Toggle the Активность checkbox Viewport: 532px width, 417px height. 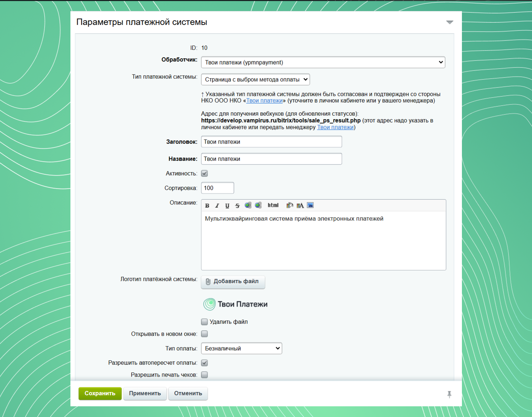(x=204, y=173)
